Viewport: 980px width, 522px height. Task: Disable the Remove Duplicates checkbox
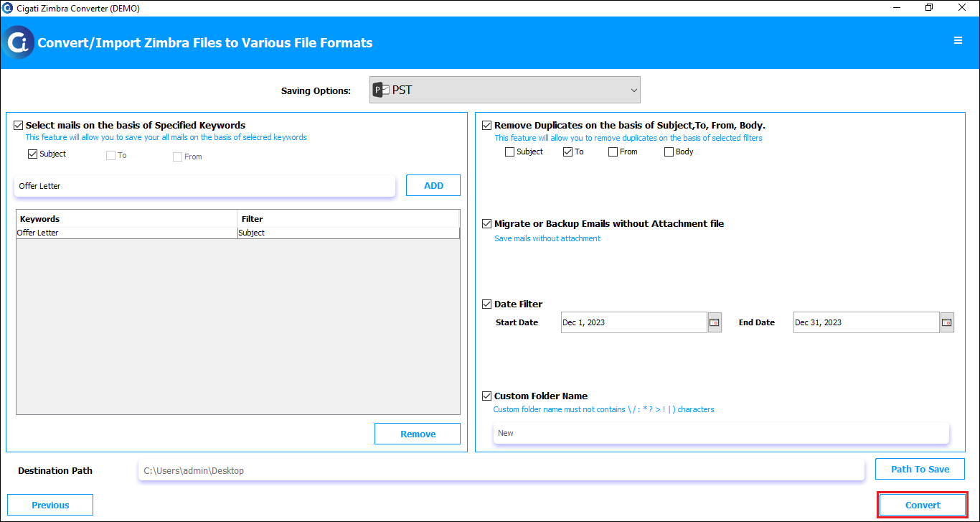[487, 125]
